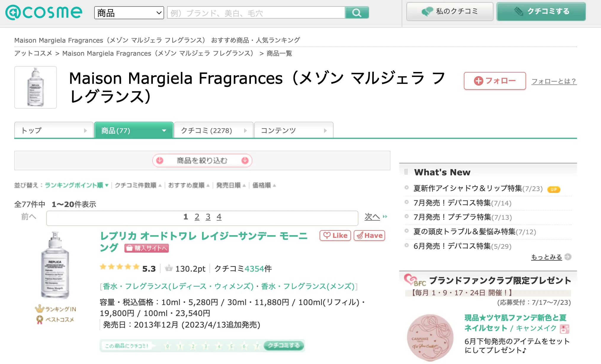Select star rating 0 in review bar
The height and width of the screenshot is (364, 601).
[x=168, y=346]
